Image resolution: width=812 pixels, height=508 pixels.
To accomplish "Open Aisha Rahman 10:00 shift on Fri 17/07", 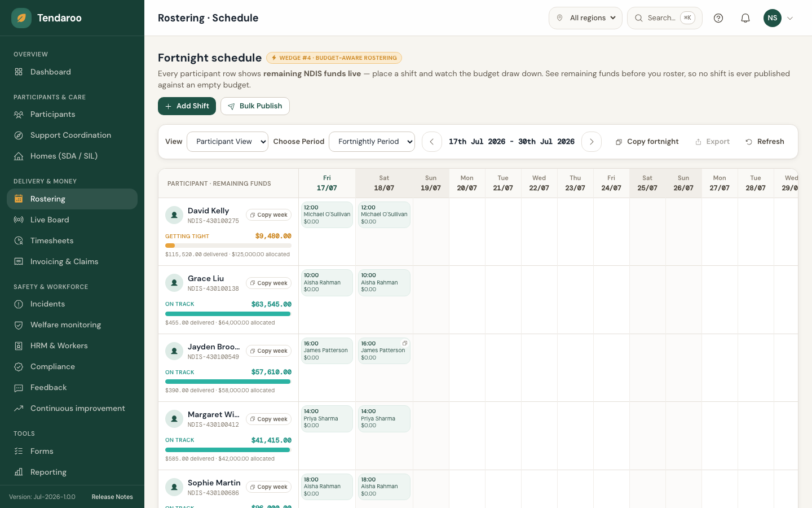I will (x=327, y=283).
